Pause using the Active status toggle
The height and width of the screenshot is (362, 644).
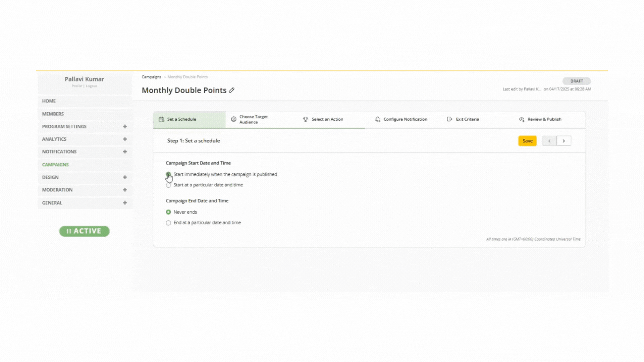tap(85, 231)
